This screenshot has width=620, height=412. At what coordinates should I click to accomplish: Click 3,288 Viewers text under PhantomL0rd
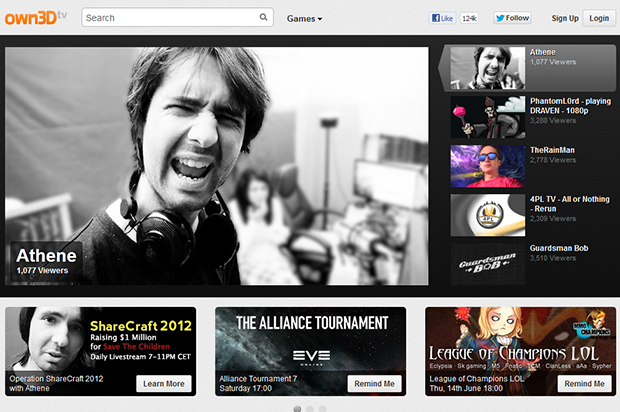pos(553,121)
